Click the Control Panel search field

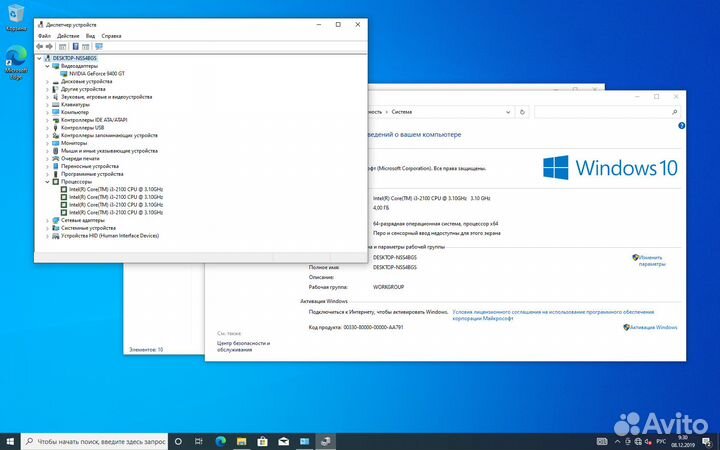[600, 112]
